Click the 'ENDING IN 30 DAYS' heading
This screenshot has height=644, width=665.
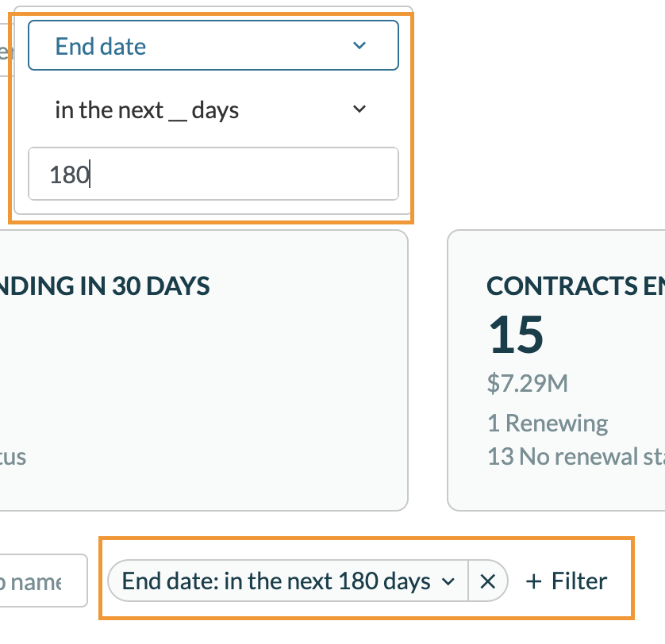click(103, 286)
